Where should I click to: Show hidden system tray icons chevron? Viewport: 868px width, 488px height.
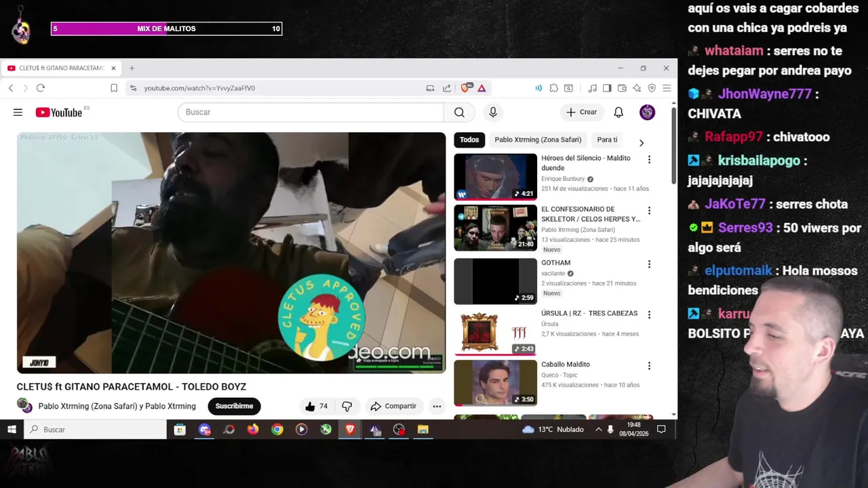pos(598,430)
